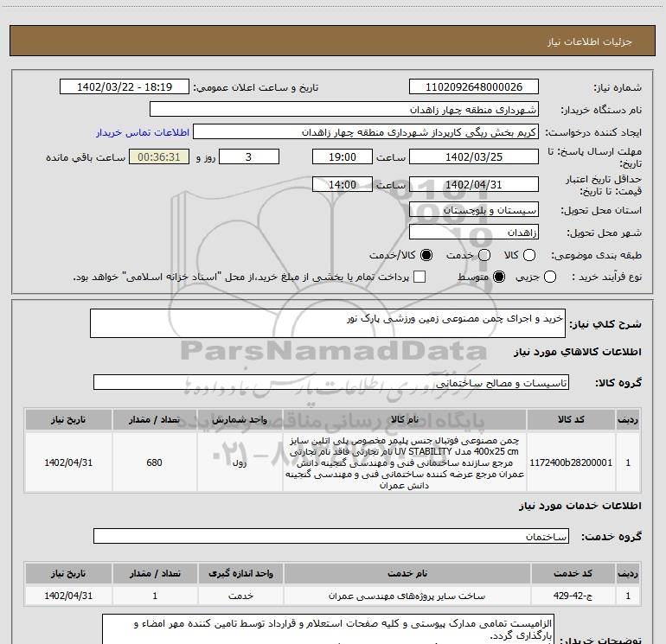
Task: Click the services table header کد خدمت
Action: [573, 573]
